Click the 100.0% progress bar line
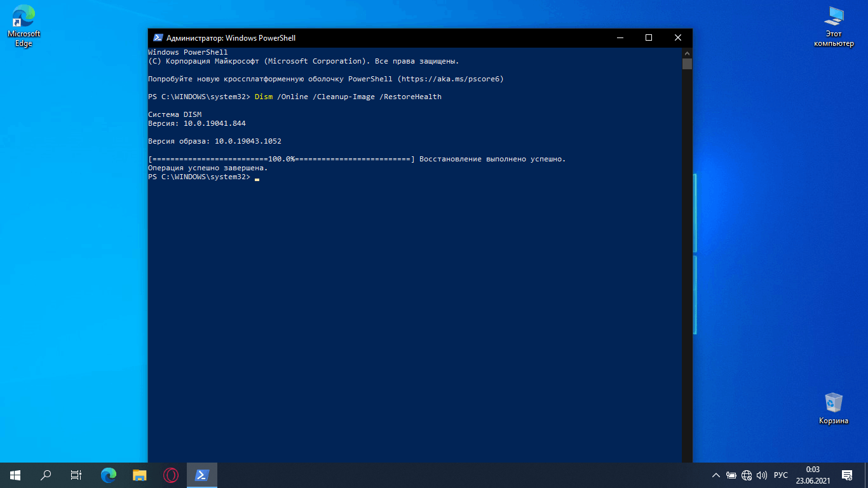 281,159
